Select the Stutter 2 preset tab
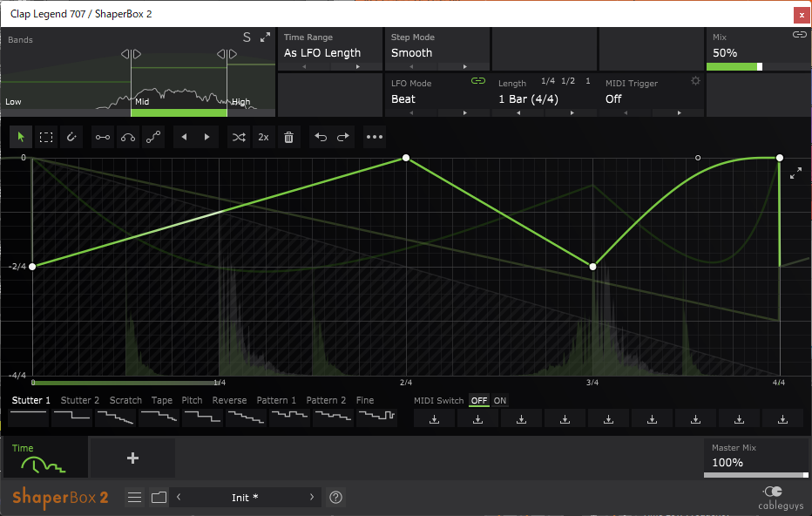 click(x=80, y=400)
